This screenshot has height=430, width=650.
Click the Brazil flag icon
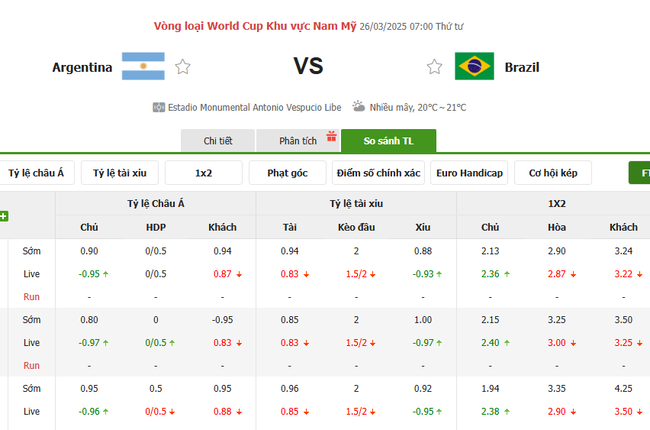(x=474, y=67)
